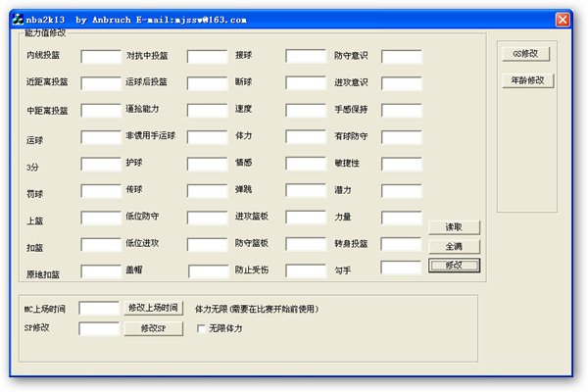The image size is (588, 392).
Task: Click the MC上场时间 label
Action: (x=45, y=309)
